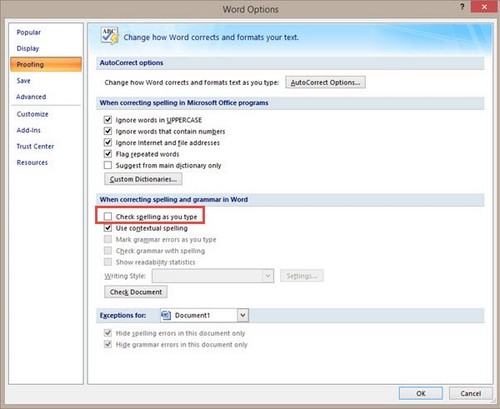
Task: Expand the Exceptions for Document1 dropdown arrow
Action: (243, 315)
